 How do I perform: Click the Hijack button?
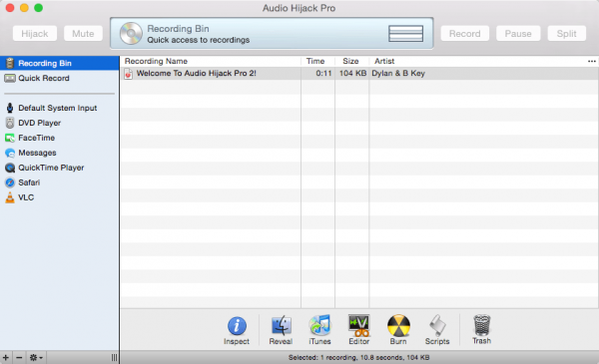35,34
